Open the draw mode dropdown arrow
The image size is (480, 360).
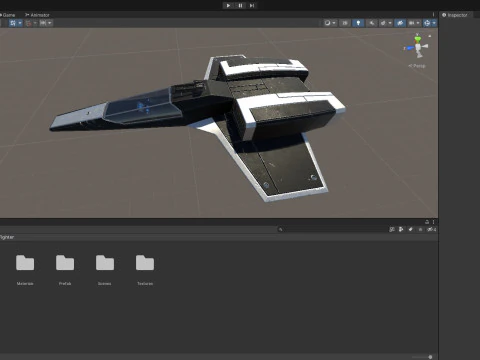[x=334, y=23]
